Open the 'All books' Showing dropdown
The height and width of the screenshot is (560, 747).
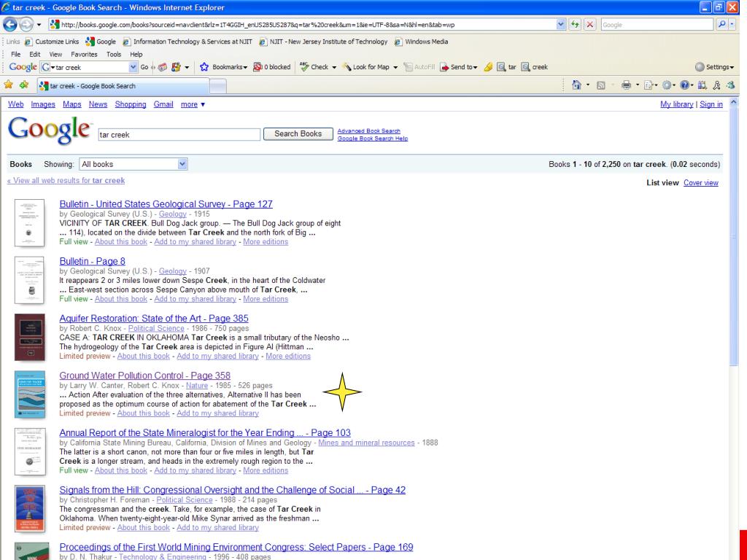(133, 164)
